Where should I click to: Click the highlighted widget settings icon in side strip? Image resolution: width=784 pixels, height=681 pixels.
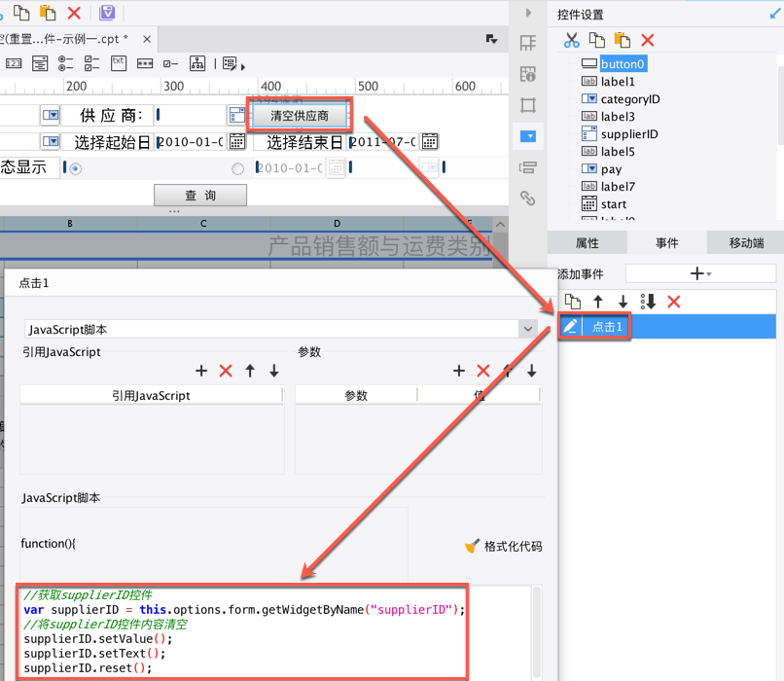click(x=528, y=136)
